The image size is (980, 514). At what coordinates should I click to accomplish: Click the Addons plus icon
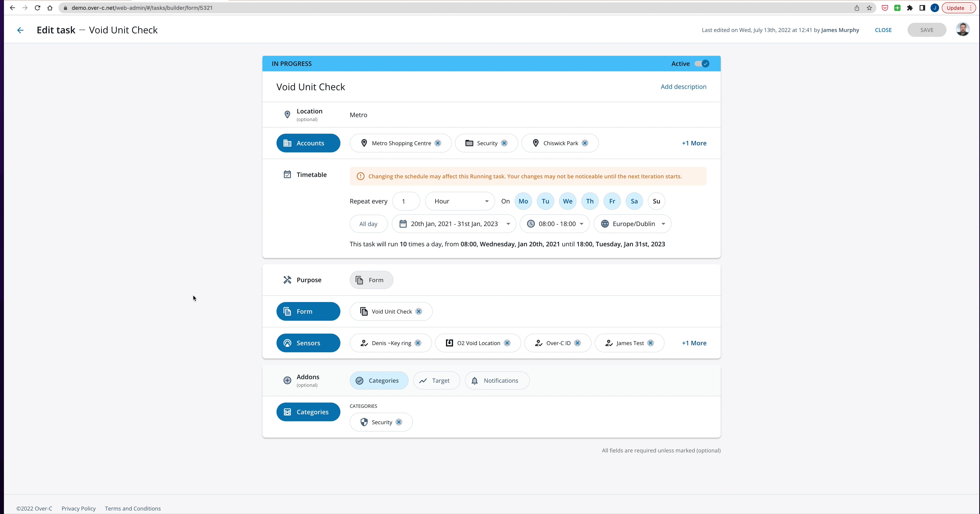point(287,380)
